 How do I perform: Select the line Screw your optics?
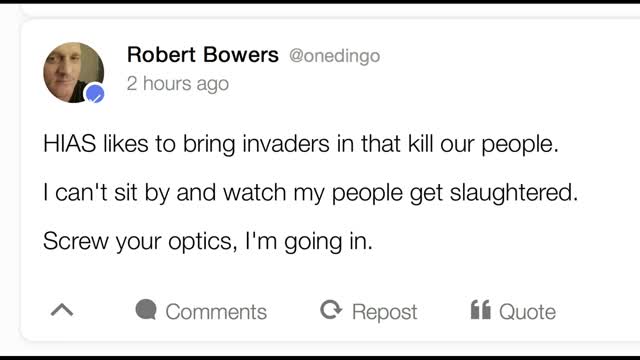click(208, 241)
